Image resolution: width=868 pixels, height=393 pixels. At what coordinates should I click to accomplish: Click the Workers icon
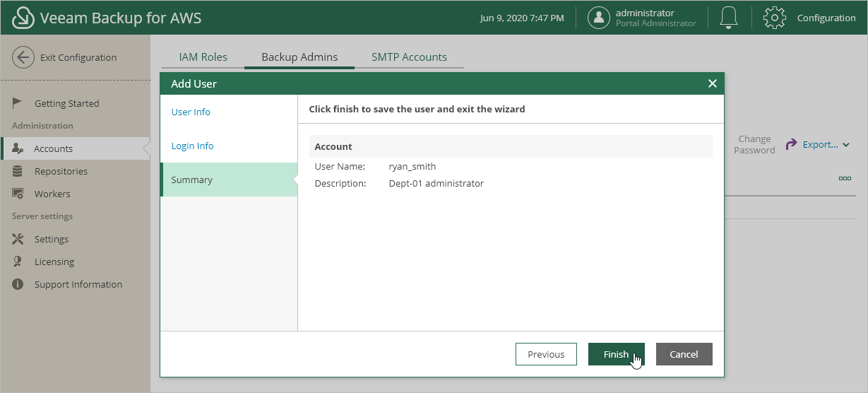pos(18,194)
